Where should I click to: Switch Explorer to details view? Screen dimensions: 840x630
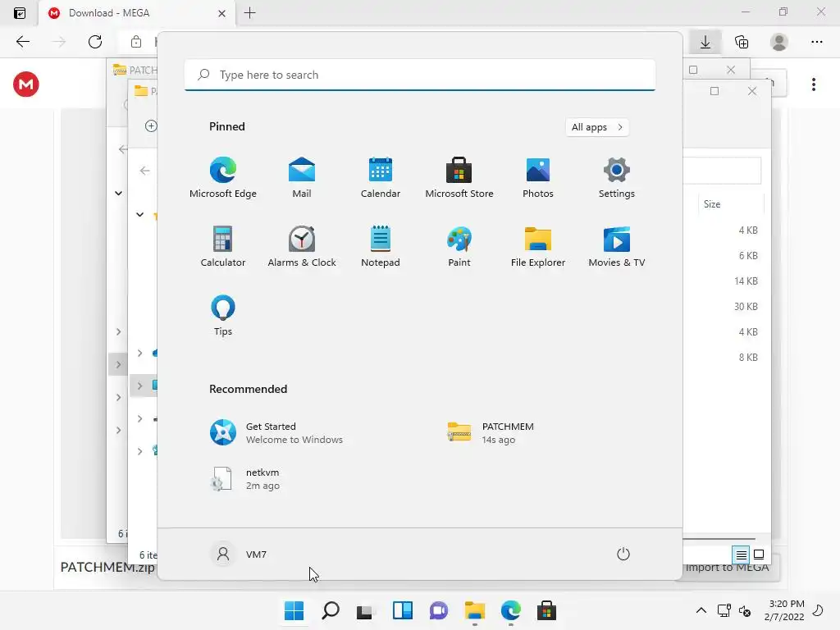741,555
